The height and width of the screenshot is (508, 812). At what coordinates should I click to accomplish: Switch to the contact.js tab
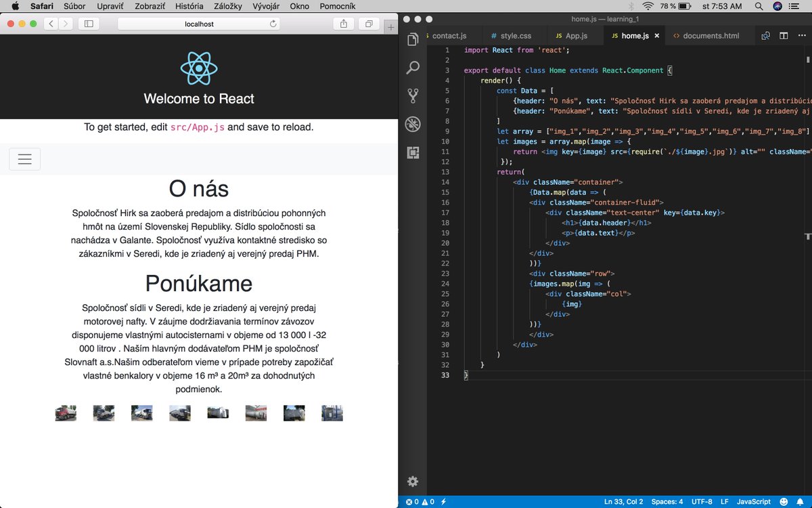pyautogui.click(x=449, y=36)
